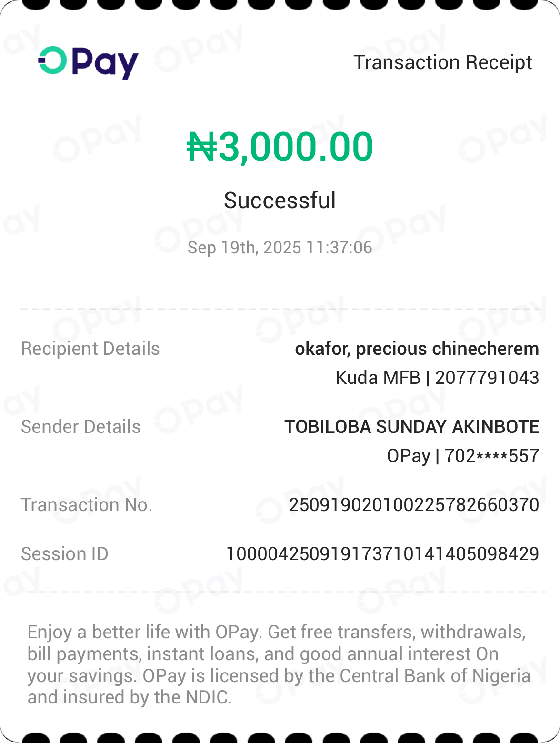Select sender name TOBILOBA SUNDAY AKINBOTE
560x743 pixels.
tap(411, 427)
